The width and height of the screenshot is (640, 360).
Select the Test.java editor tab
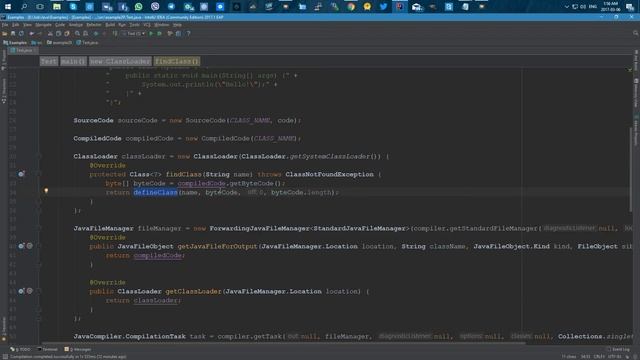pos(23,51)
